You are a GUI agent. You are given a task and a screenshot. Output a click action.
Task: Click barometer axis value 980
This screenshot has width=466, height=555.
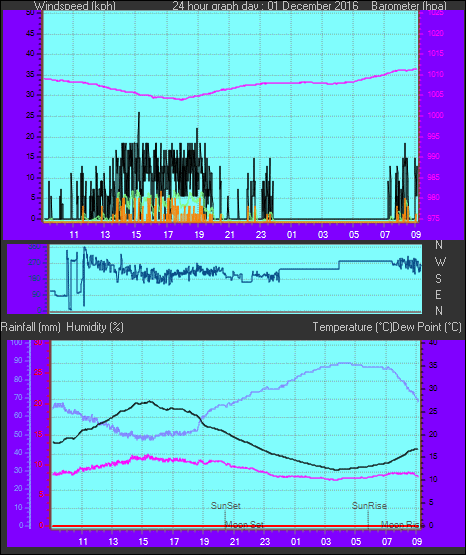[x=434, y=198]
